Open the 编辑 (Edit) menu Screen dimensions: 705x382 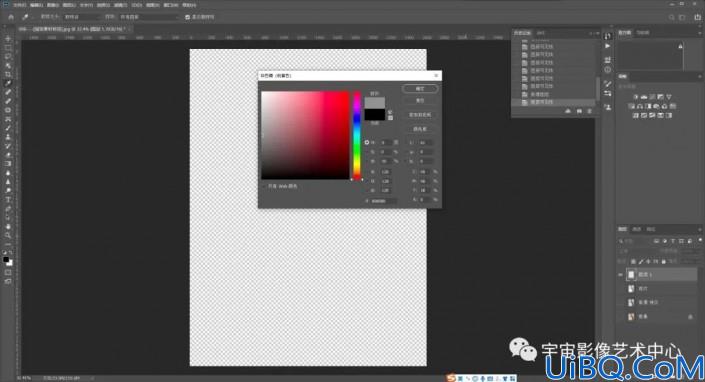coord(36,5)
